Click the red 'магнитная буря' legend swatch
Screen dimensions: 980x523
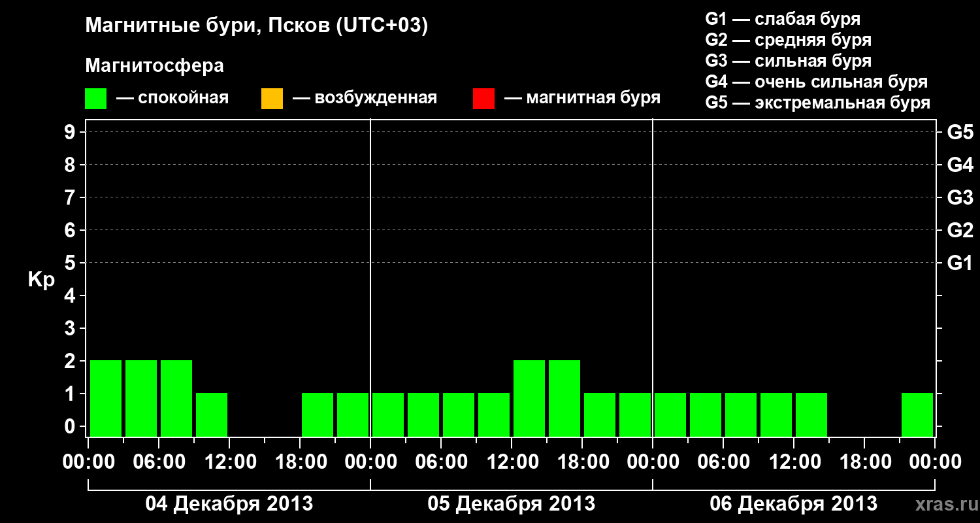tap(483, 99)
